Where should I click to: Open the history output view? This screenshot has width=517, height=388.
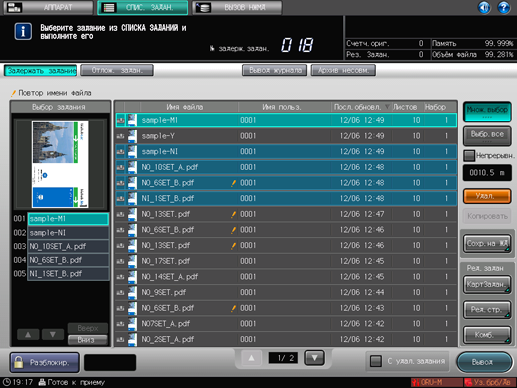[x=275, y=70]
